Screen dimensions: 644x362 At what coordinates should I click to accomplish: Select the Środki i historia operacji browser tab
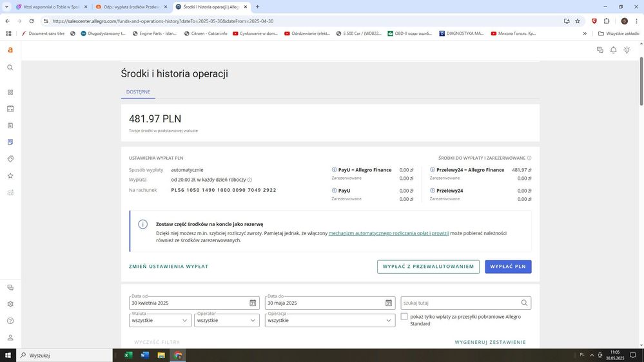click(x=211, y=7)
